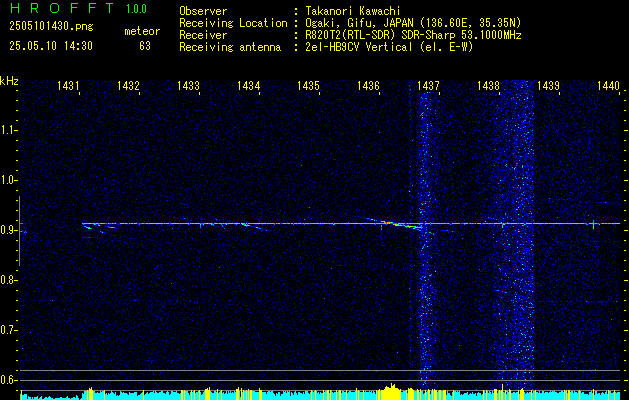This screenshot has height=400, width=629.
Task: Click the green spike on carrier near 1440
Action: (593, 224)
